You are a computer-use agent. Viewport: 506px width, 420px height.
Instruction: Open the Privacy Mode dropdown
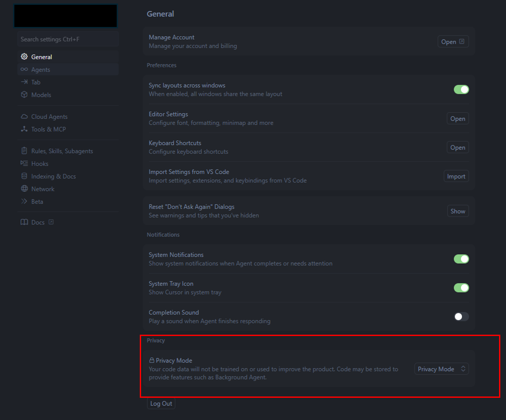point(442,369)
